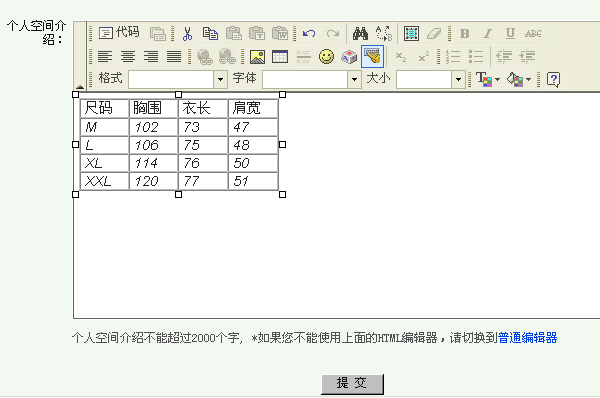600x398 pixels.
Task: Collapse the toolbar with the small arrow
Action: coord(80,87)
